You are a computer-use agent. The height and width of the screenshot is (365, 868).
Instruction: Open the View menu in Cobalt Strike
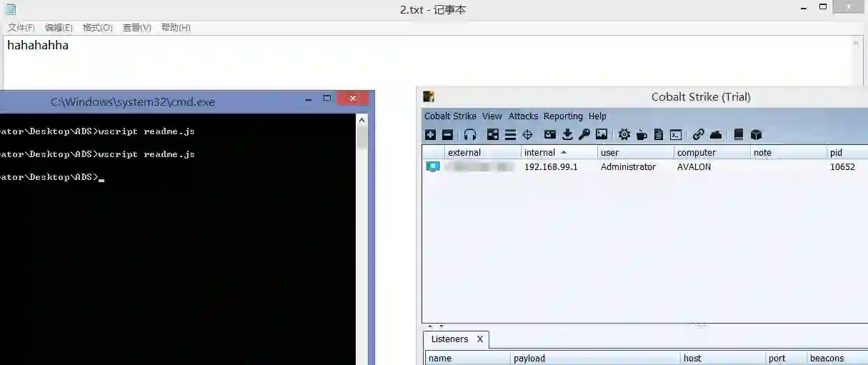(492, 116)
